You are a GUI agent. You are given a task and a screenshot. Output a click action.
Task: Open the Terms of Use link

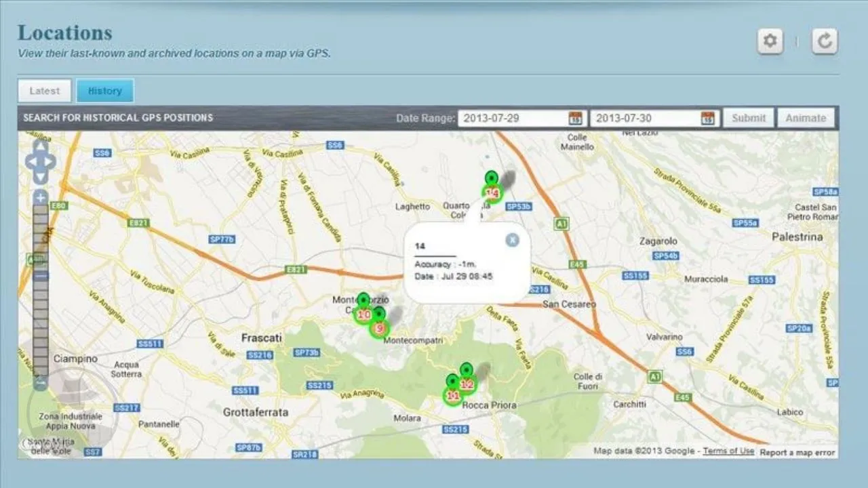click(x=728, y=451)
